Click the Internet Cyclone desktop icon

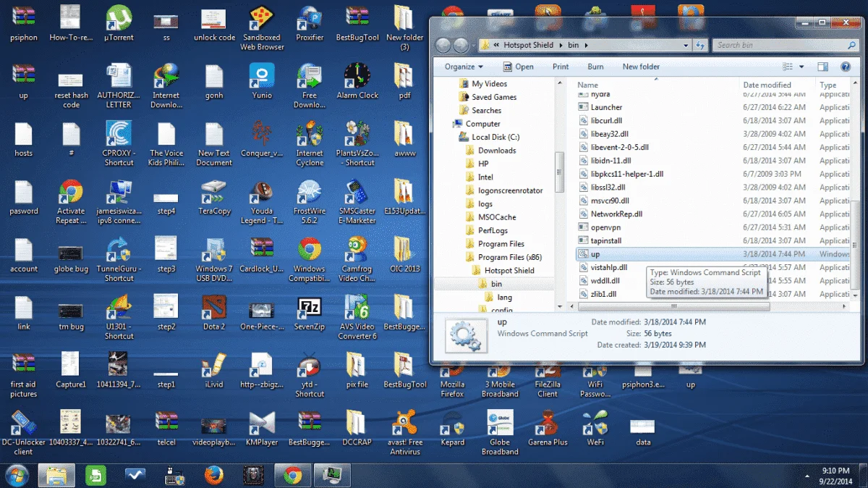pos(310,143)
